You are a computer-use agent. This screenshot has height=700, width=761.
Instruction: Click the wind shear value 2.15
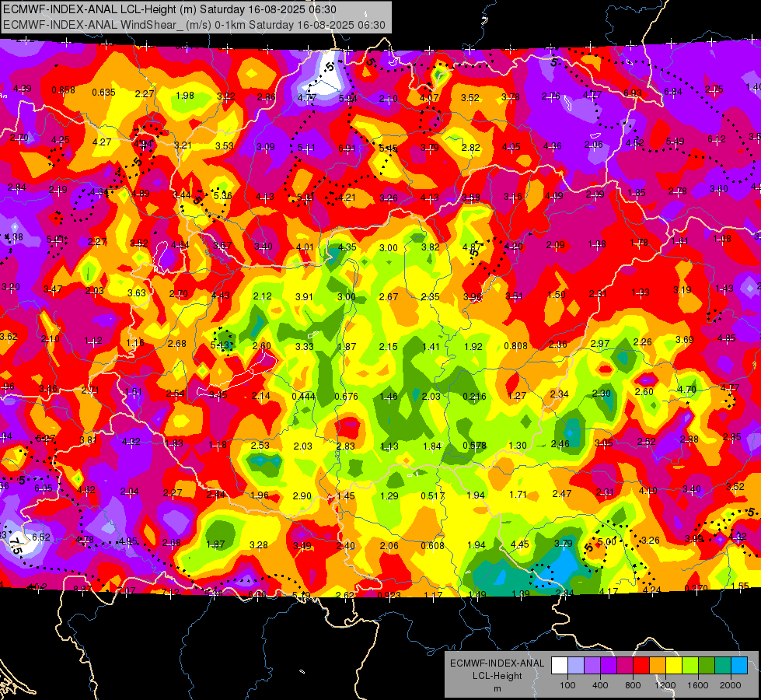coord(388,347)
